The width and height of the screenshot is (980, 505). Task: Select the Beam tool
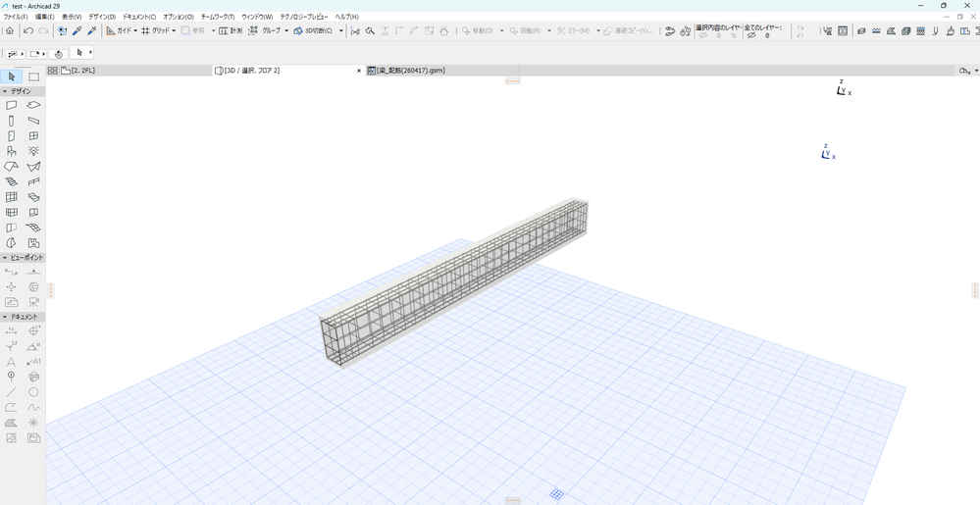pos(33,121)
